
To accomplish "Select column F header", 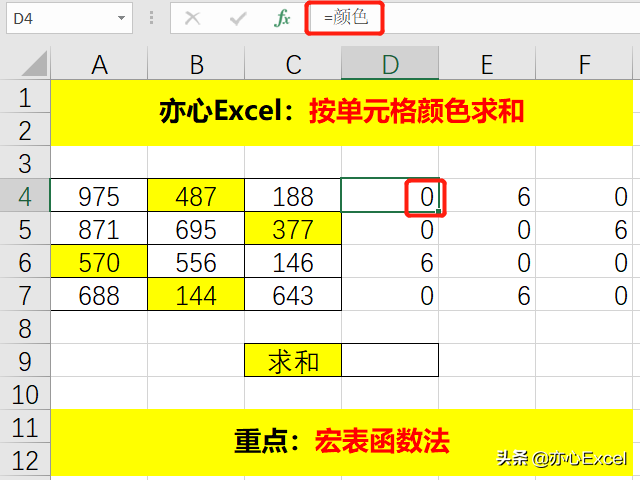I will pos(584,64).
